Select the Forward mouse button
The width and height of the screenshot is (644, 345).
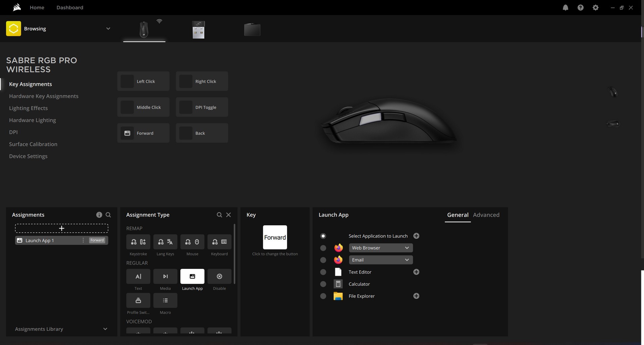click(x=143, y=133)
